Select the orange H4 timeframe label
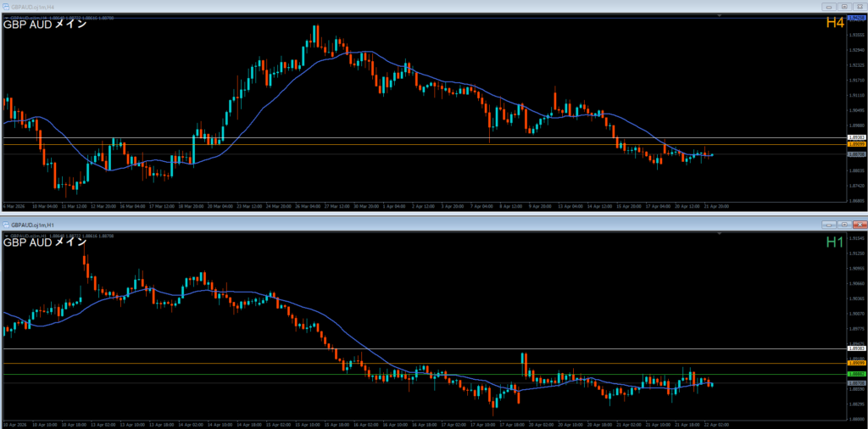 click(835, 24)
